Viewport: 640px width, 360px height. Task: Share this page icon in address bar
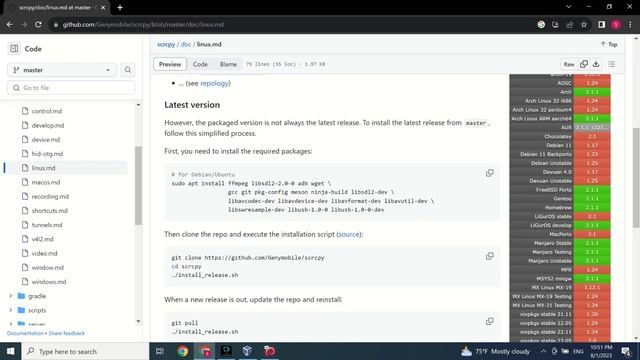pyautogui.click(x=570, y=24)
